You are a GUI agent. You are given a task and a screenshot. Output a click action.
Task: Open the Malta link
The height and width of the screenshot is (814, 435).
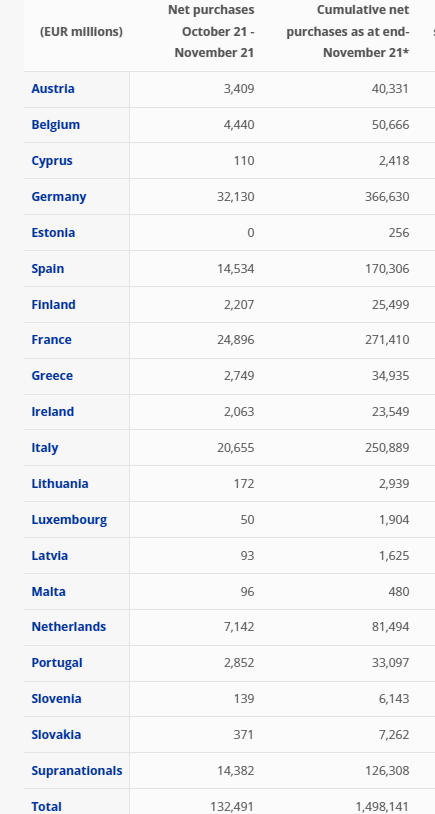(48, 592)
